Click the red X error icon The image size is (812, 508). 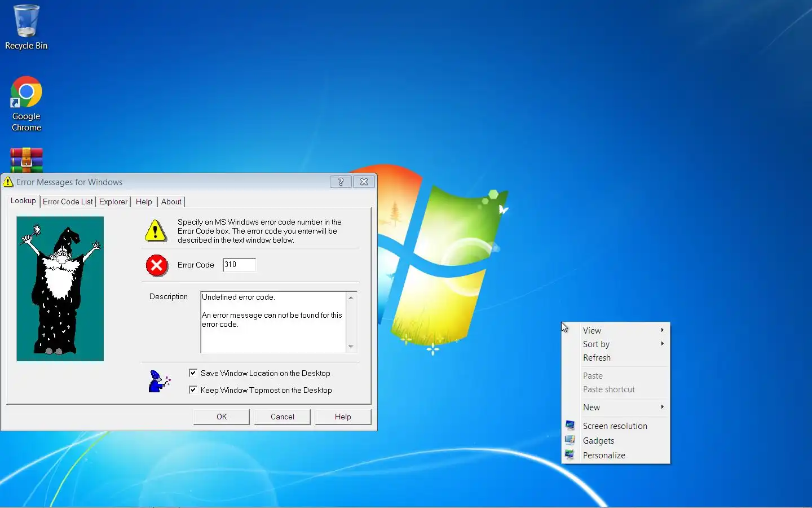click(157, 265)
